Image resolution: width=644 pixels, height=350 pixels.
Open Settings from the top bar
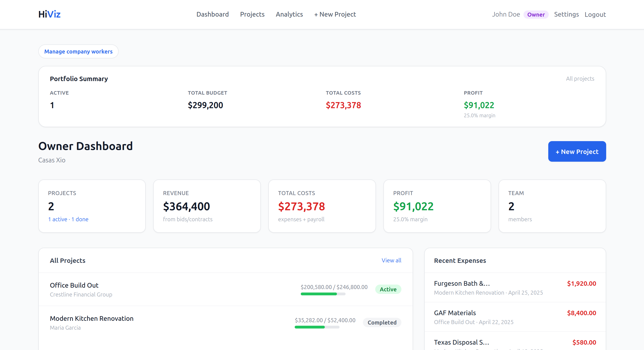[566, 14]
